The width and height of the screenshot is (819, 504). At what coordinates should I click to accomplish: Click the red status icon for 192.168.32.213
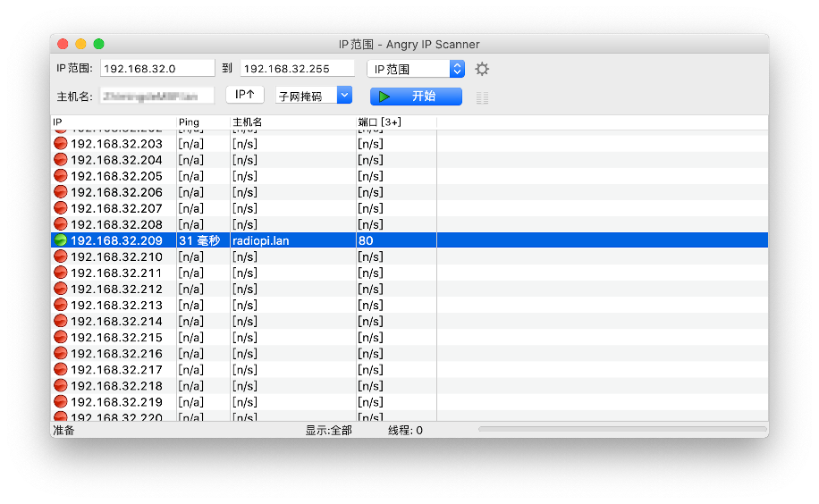(61, 305)
